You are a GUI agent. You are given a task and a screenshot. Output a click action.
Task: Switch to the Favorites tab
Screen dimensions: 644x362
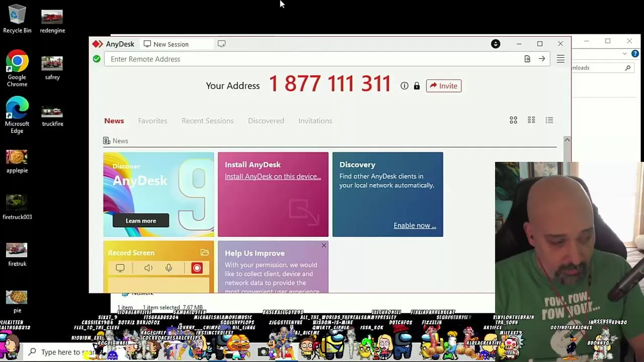152,121
